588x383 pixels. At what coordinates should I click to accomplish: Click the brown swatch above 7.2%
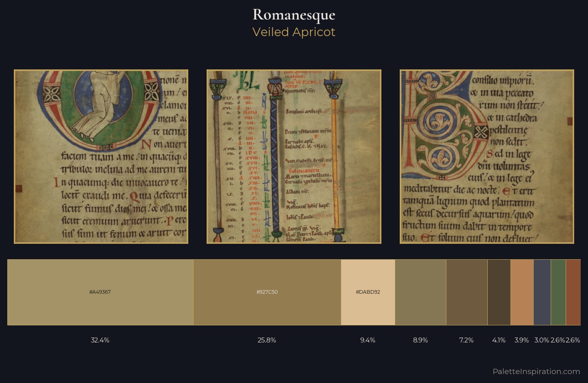[x=467, y=292]
